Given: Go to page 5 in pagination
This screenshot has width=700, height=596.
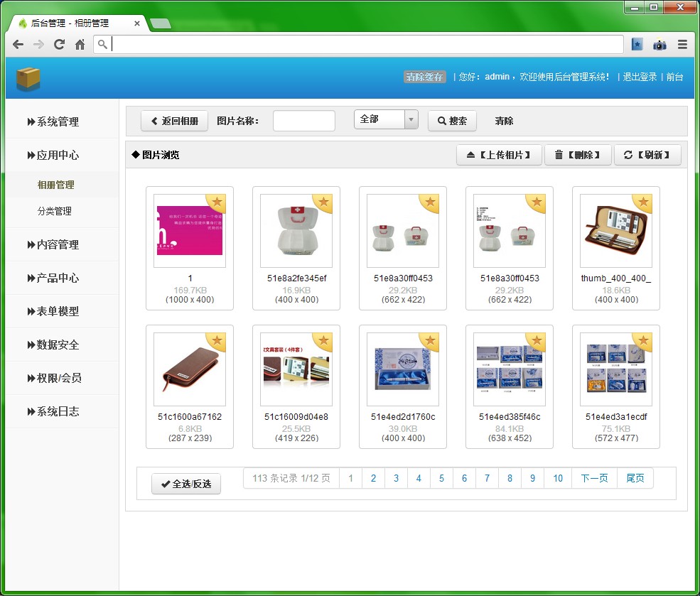Looking at the screenshot, I should (441, 478).
